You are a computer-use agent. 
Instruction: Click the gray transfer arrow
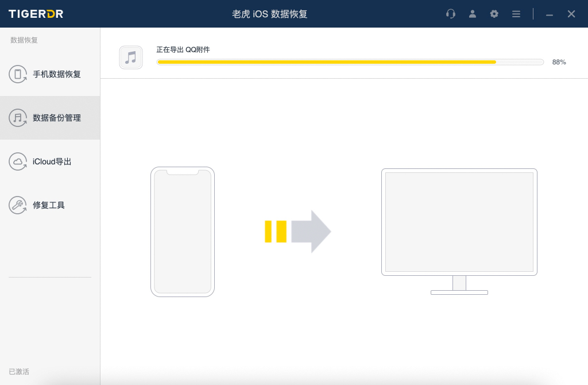tap(311, 231)
